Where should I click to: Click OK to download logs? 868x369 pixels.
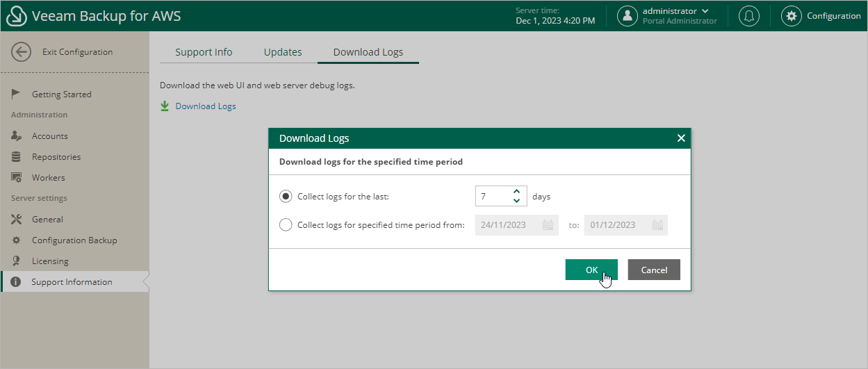click(591, 270)
